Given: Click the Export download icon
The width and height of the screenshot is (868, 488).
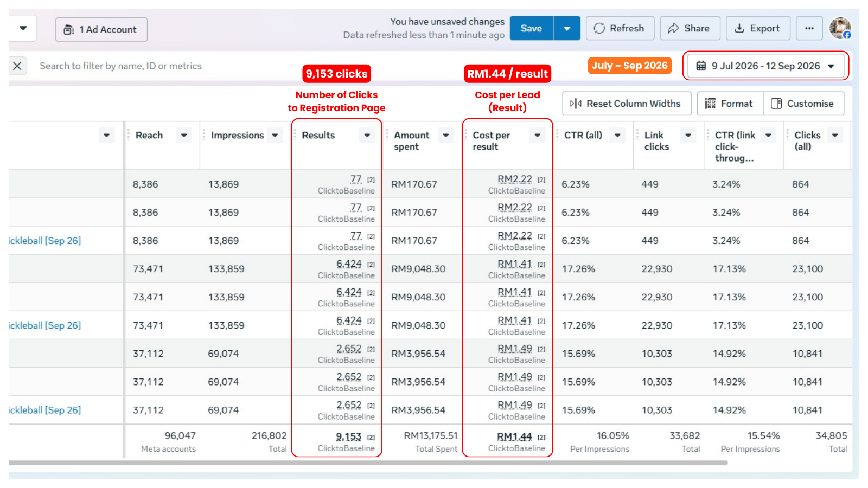Looking at the screenshot, I should click(x=739, y=28).
